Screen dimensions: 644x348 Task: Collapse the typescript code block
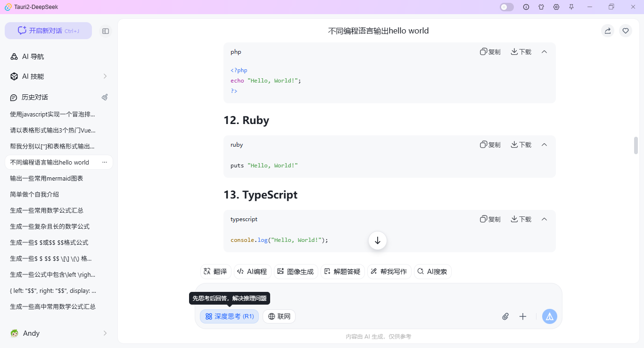coord(544,219)
